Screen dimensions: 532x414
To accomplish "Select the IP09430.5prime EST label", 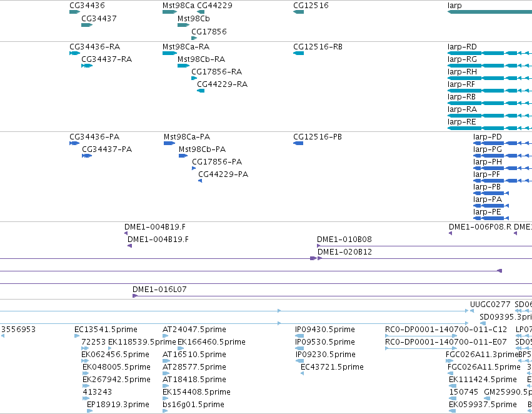I will 325,330.
